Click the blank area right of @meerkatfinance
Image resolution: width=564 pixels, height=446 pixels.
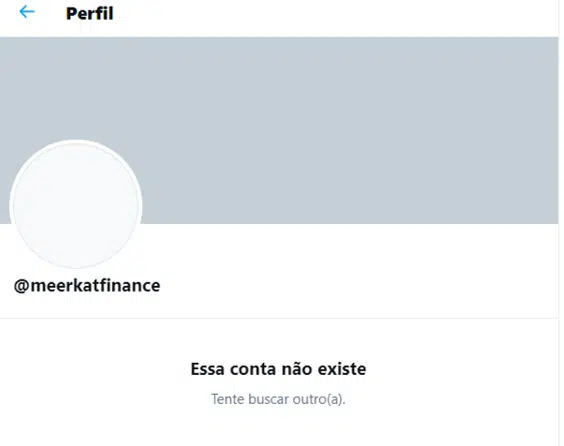click(360, 286)
